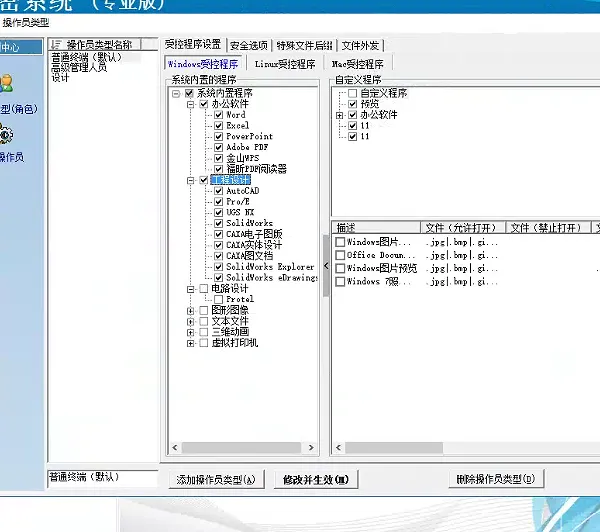Viewport: 600px width, 532px height.
Task: Uncheck the 金山WPS checkbox
Action: [218, 158]
